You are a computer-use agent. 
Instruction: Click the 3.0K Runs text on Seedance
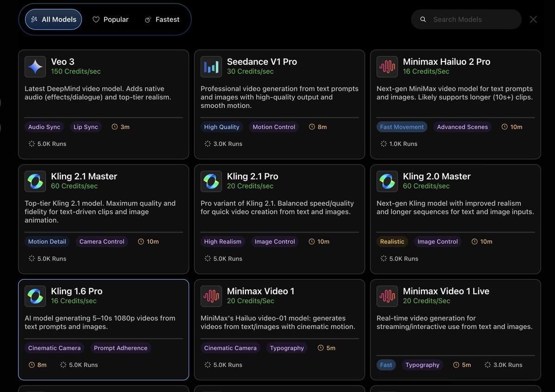(x=228, y=144)
